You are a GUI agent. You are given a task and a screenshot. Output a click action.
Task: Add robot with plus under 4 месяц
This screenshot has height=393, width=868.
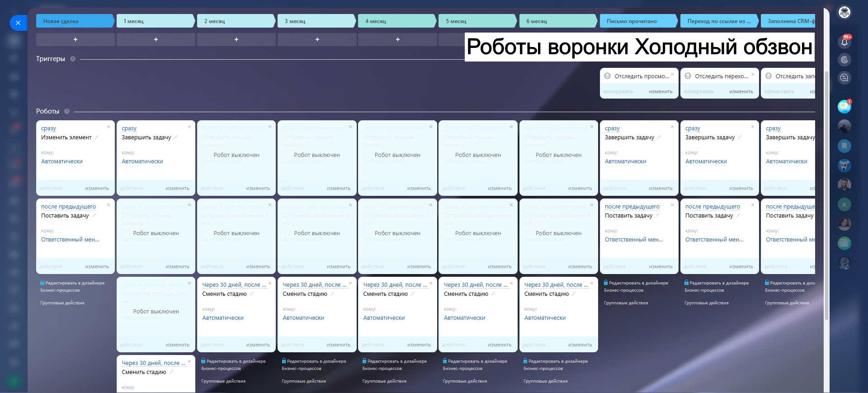click(x=397, y=39)
